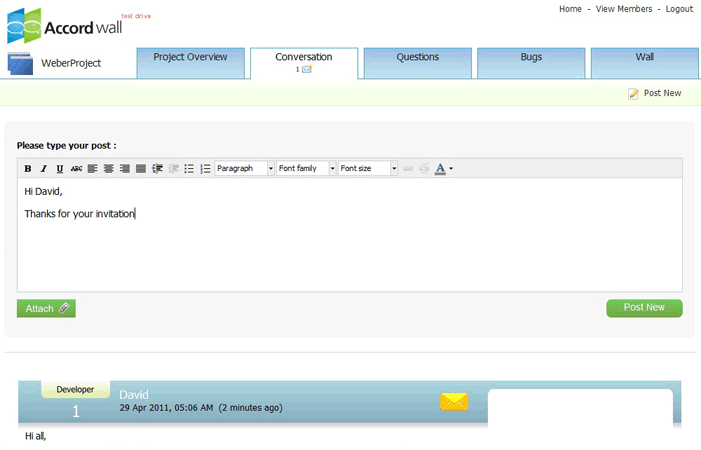The height and width of the screenshot is (450, 701).
Task: Expand the Font size dropdown
Action: [368, 169]
